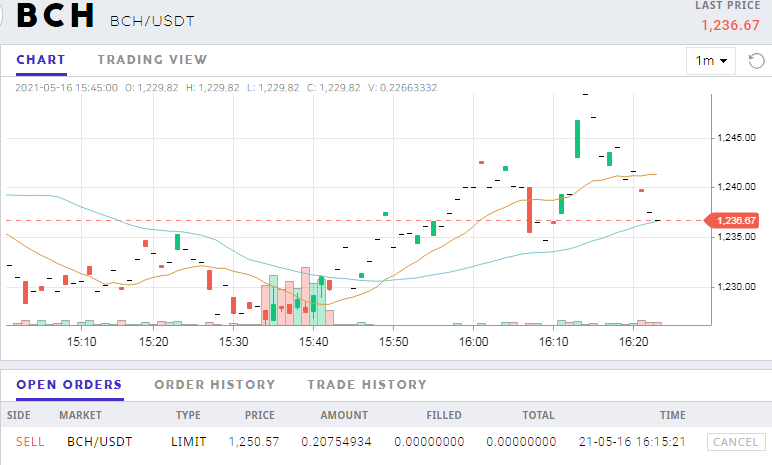Click the dropdown arrow next to 1m
This screenshot has width=772, height=465.
(x=723, y=61)
